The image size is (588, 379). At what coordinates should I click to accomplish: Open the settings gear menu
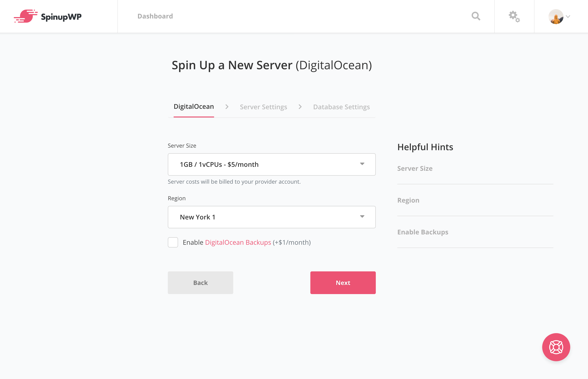pyautogui.click(x=514, y=16)
